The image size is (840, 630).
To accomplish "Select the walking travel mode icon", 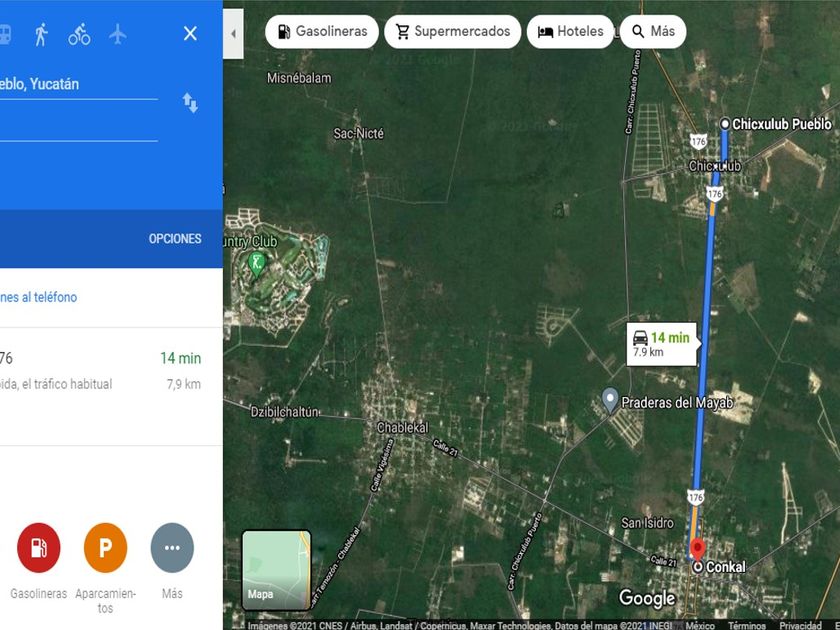I will pos(41,34).
